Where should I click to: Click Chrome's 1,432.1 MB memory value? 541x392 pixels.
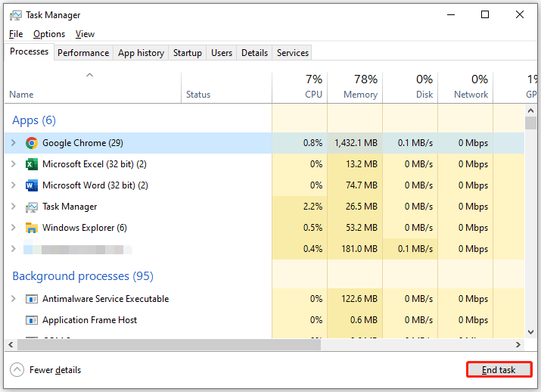tap(356, 143)
